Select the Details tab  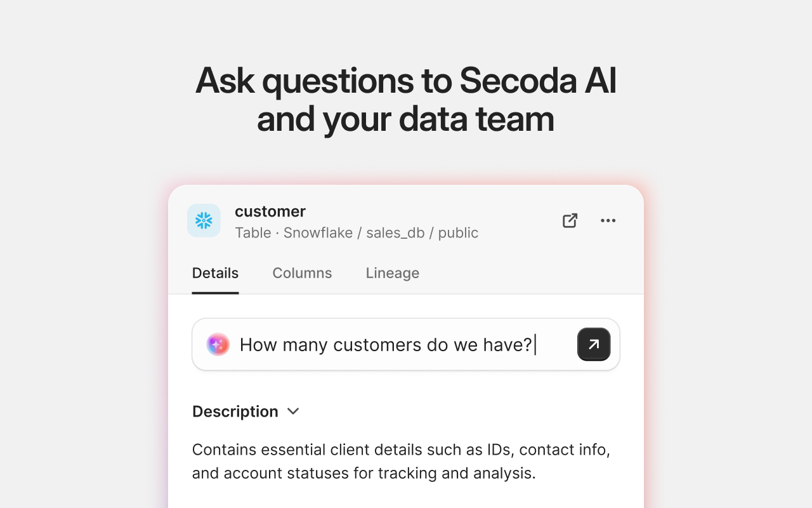click(x=215, y=273)
